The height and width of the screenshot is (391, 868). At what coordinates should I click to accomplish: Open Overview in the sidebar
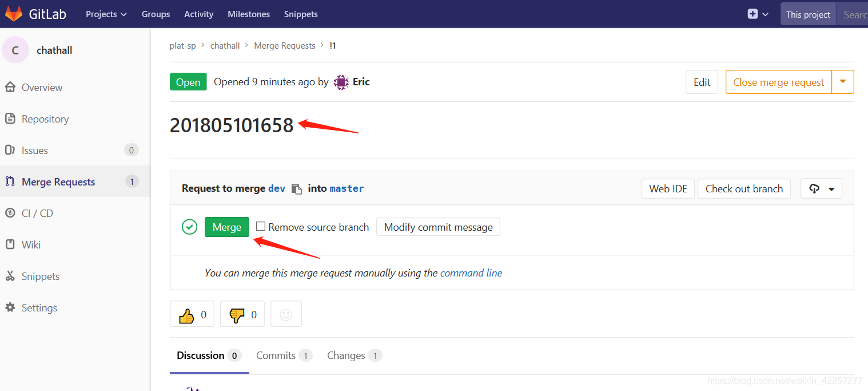tap(42, 87)
